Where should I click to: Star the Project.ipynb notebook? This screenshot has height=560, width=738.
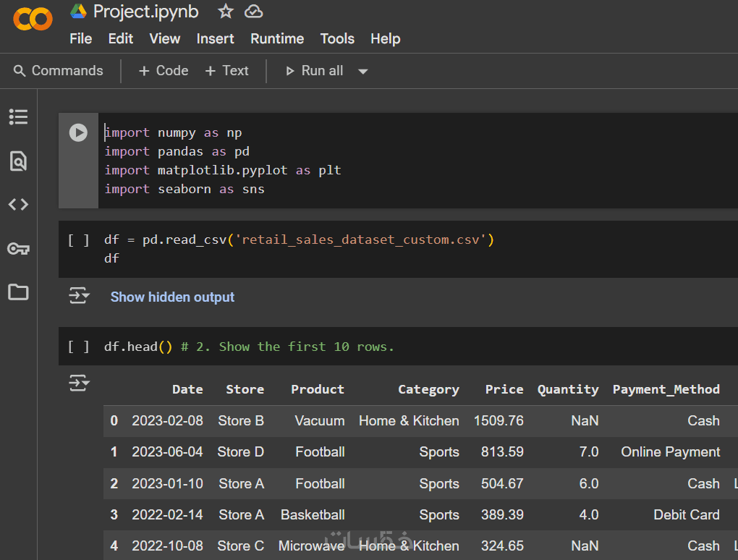pyautogui.click(x=226, y=12)
